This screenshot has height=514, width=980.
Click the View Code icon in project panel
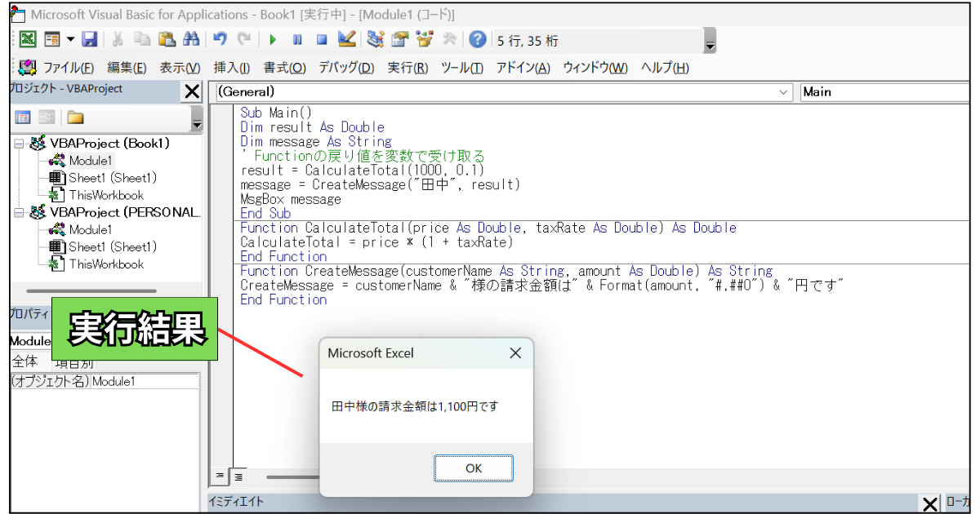point(24,117)
